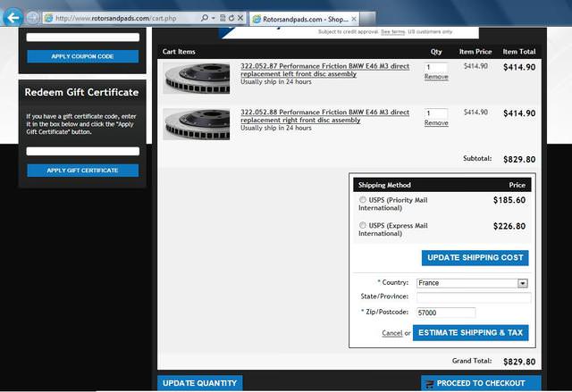Close the Rotorsandpads.com browser tab
This screenshot has width=572, height=392.
pyautogui.click(x=354, y=19)
